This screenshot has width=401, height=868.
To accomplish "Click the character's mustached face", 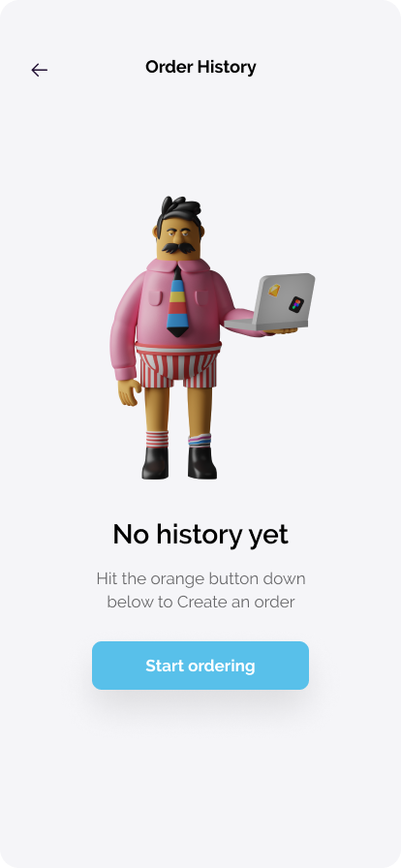I will [176, 238].
